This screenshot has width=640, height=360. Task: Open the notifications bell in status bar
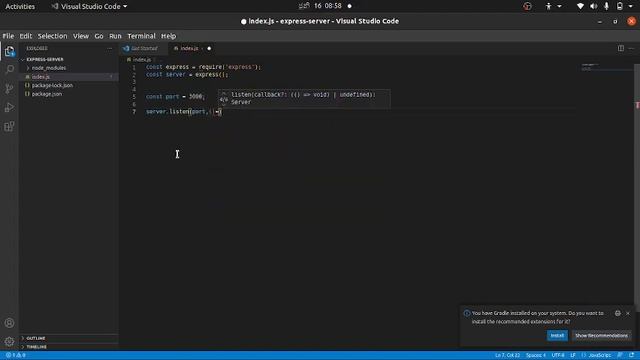click(631, 355)
